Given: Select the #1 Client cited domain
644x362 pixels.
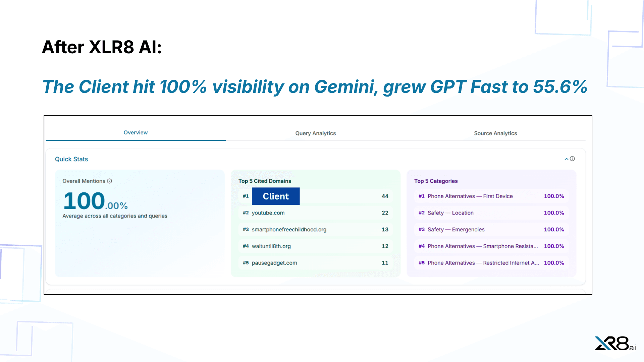Looking at the screenshot, I should click(x=315, y=196).
